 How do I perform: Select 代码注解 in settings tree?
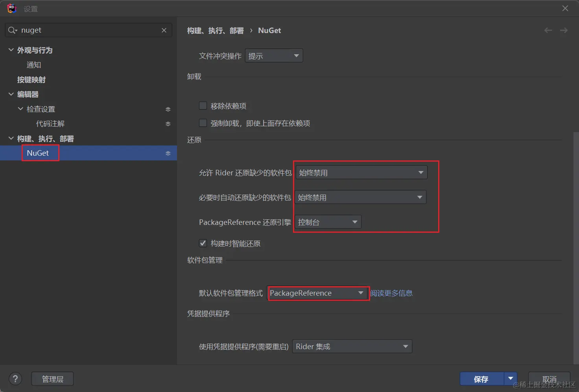point(50,124)
